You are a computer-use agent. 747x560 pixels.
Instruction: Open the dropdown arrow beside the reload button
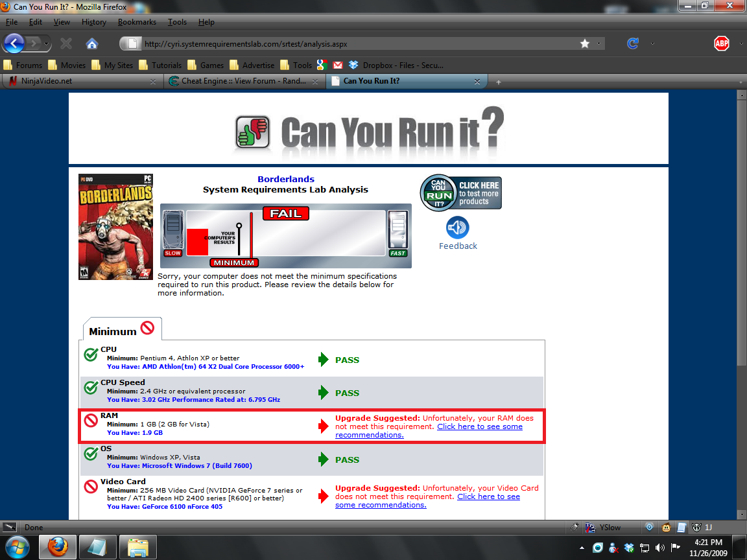click(x=652, y=44)
